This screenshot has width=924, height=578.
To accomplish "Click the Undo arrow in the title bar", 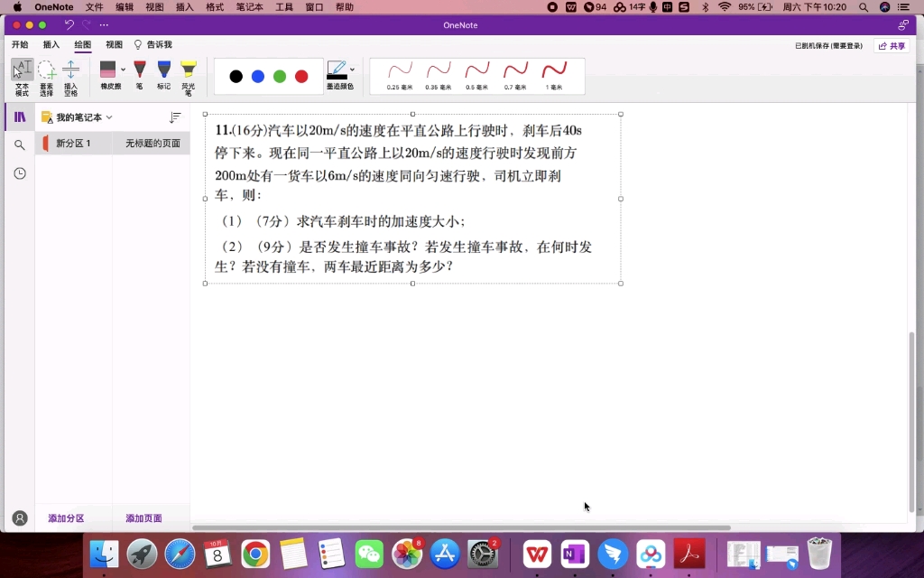I will coord(69,25).
